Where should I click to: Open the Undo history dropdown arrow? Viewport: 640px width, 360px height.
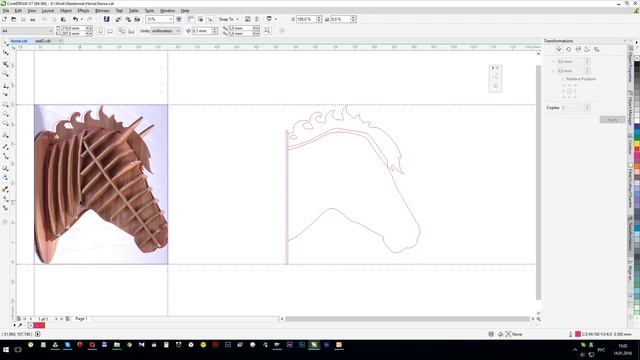(x=82, y=19)
